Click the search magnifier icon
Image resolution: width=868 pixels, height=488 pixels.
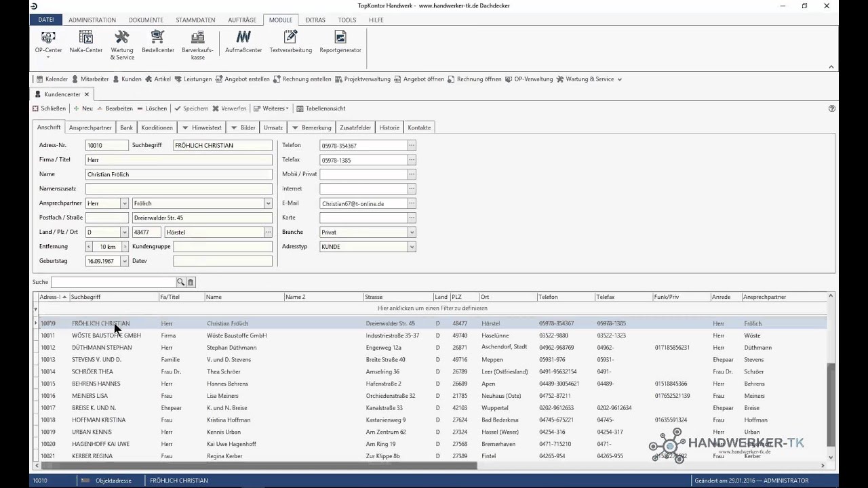(x=181, y=282)
